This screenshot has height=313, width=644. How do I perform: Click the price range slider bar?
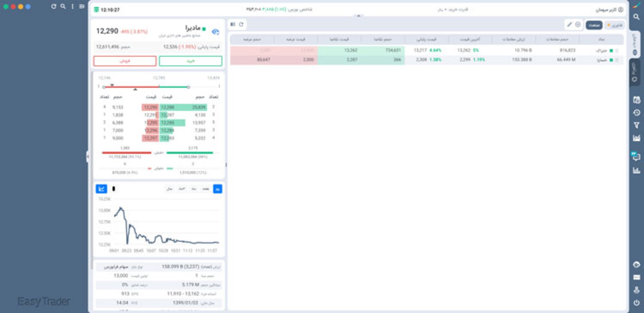[x=146, y=87]
